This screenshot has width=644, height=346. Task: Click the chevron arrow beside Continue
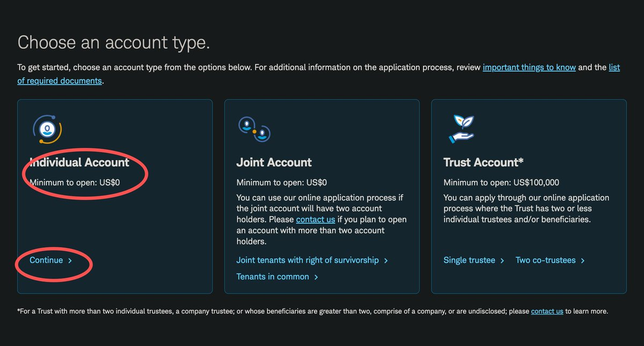pyautogui.click(x=69, y=261)
